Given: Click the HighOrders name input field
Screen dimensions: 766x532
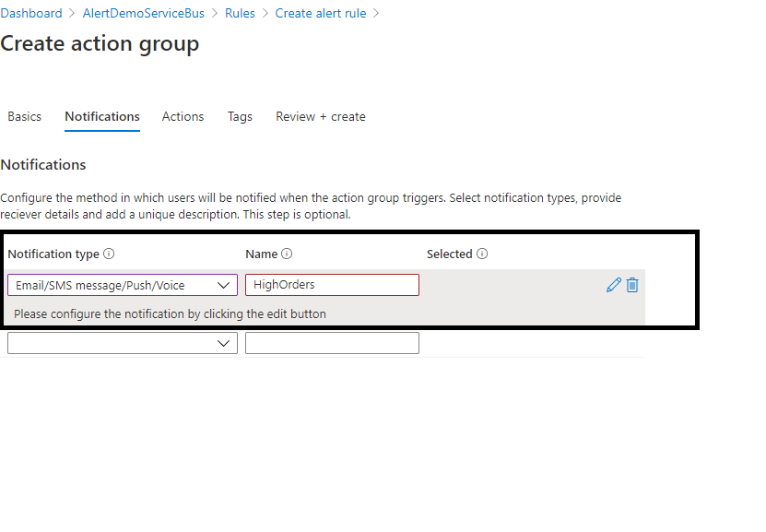Looking at the screenshot, I should (x=332, y=285).
